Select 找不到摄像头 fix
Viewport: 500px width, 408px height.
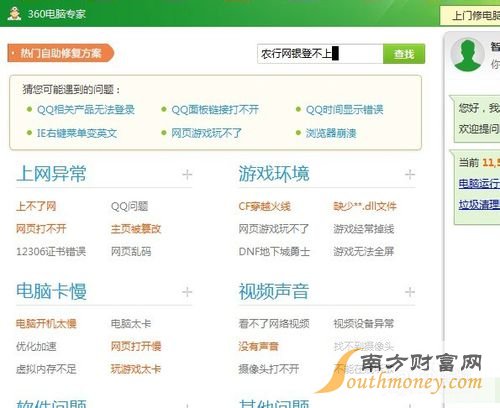click(364, 346)
